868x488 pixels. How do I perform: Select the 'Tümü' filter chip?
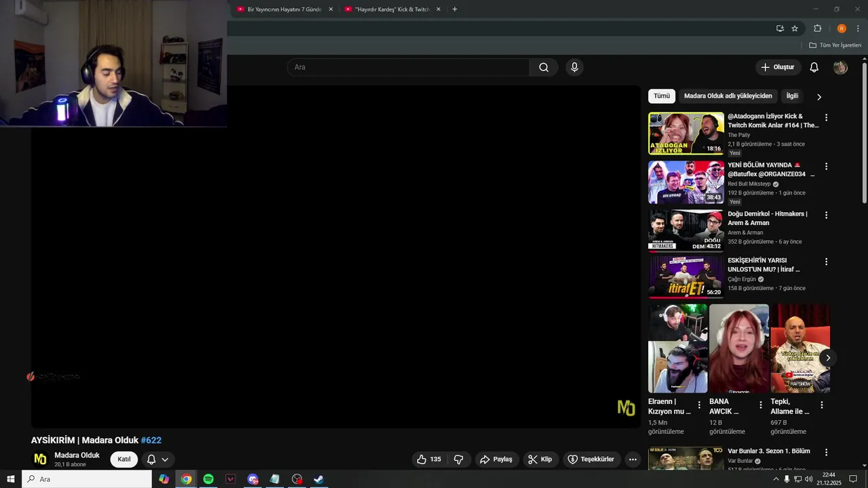(x=661, y=96)
